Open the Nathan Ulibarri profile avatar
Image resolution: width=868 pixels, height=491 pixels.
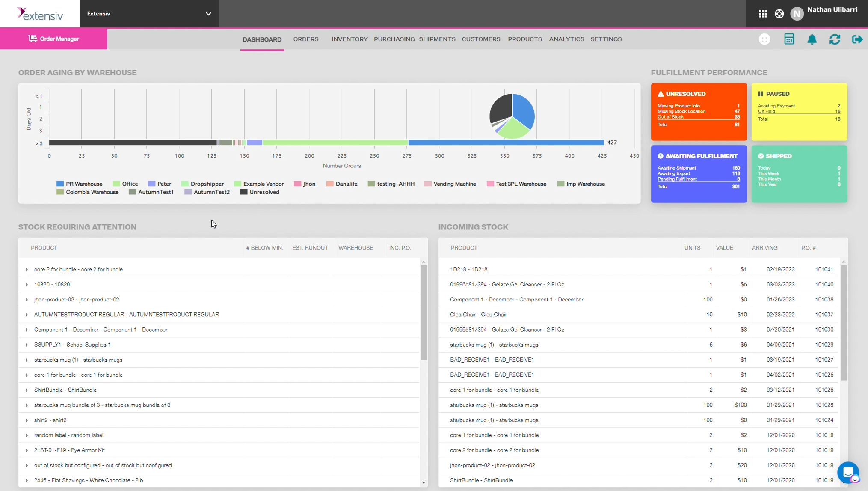(797, 13)
